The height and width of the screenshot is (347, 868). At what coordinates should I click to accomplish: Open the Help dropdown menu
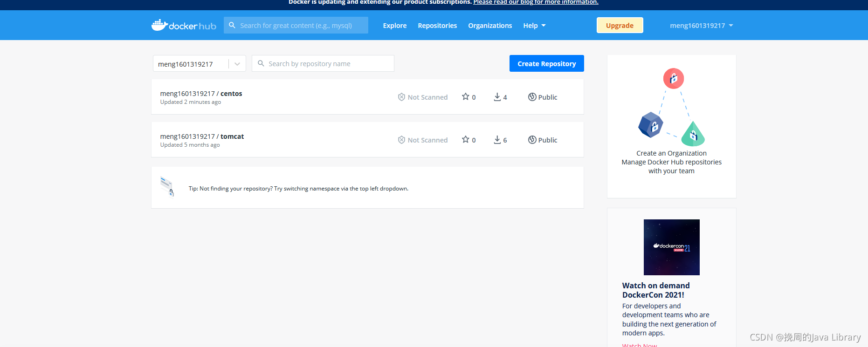tap(534, 26)
